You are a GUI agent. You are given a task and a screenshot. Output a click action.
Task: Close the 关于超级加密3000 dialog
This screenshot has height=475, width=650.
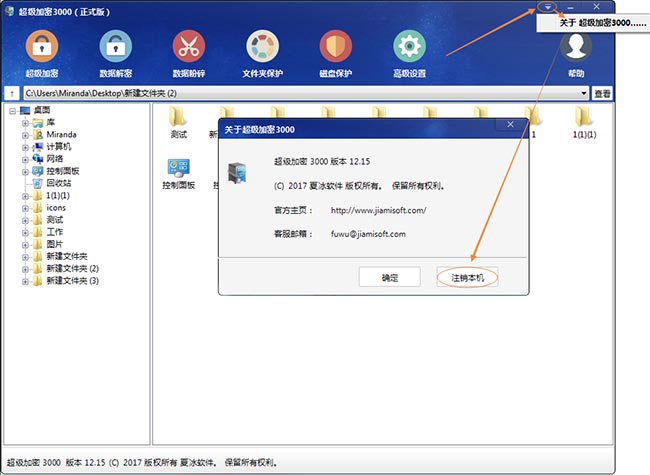tap(510, 124)
